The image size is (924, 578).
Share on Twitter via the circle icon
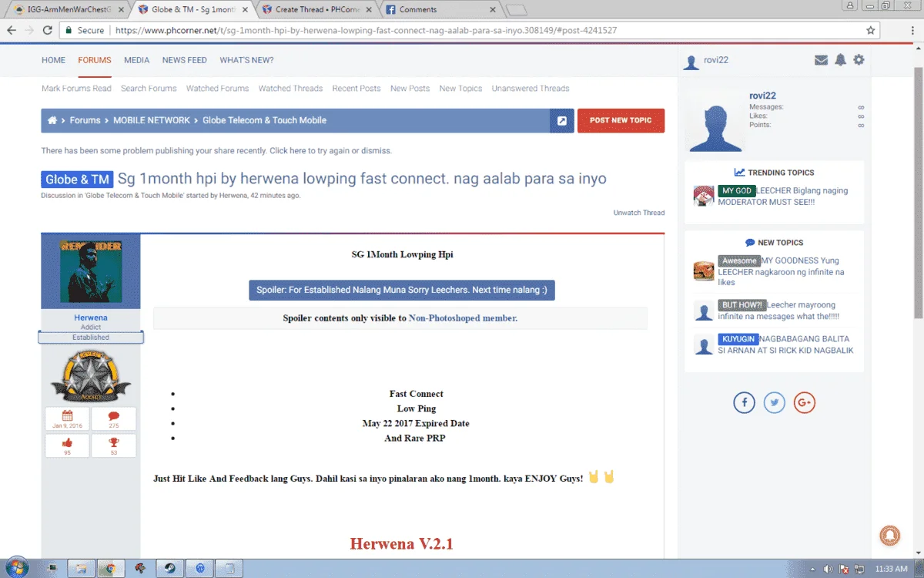click(774, 402)
